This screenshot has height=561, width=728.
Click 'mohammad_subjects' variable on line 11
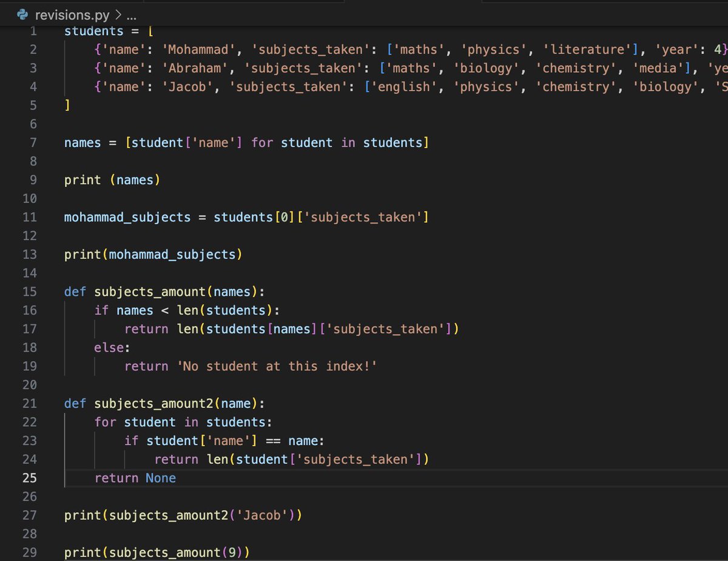tap(127, 217)
